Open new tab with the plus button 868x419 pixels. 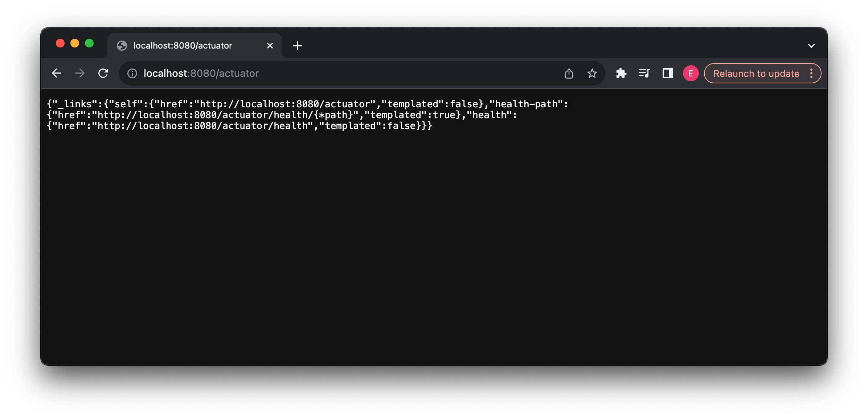coord(297,46)
